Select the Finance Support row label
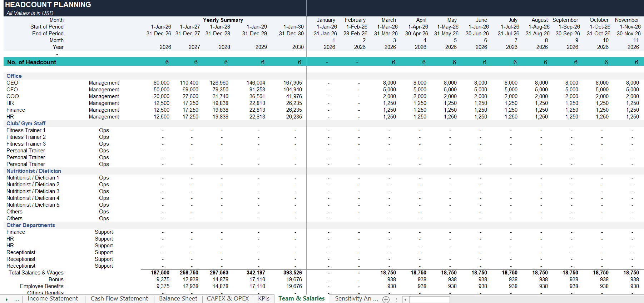The width and height of the screenshot is (644, 303). 16,232
